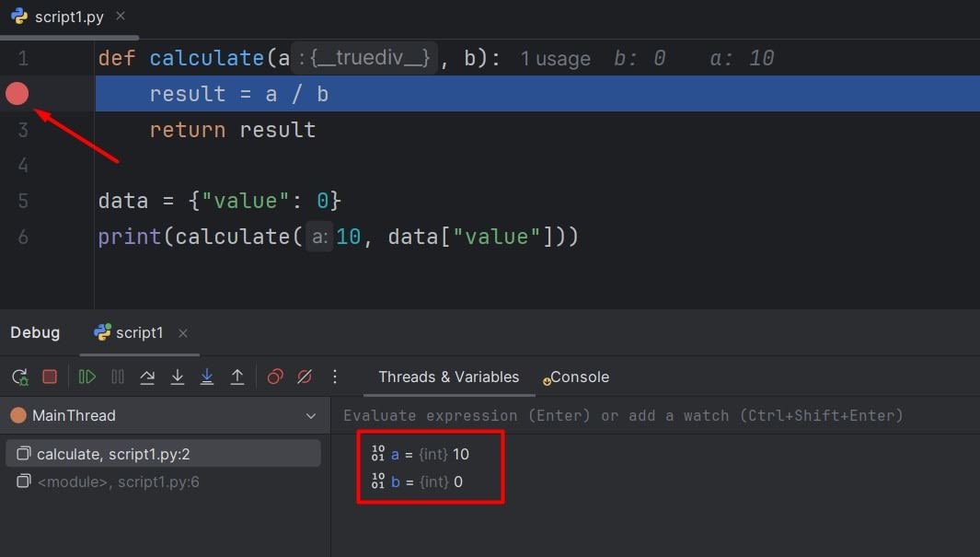This screenshot has height=557, width=980.
Task: Click the Pause Program icon
Action: tap(118, 377)
